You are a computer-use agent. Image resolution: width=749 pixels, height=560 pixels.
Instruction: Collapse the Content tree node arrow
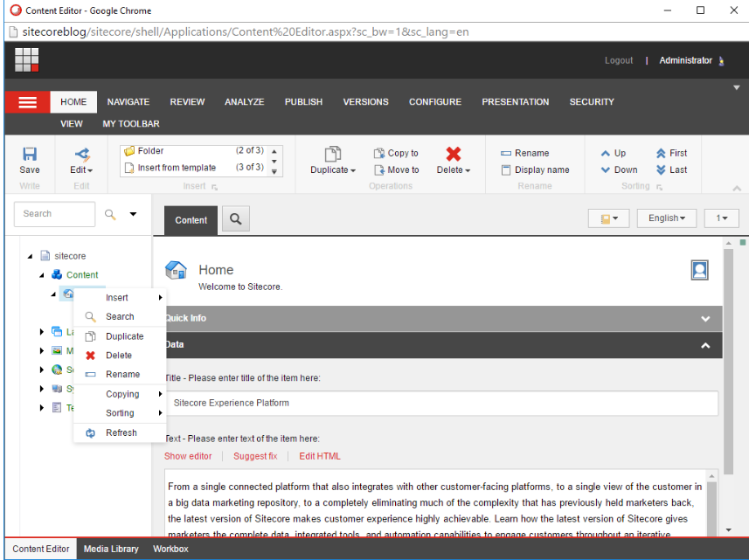[42, 275]
